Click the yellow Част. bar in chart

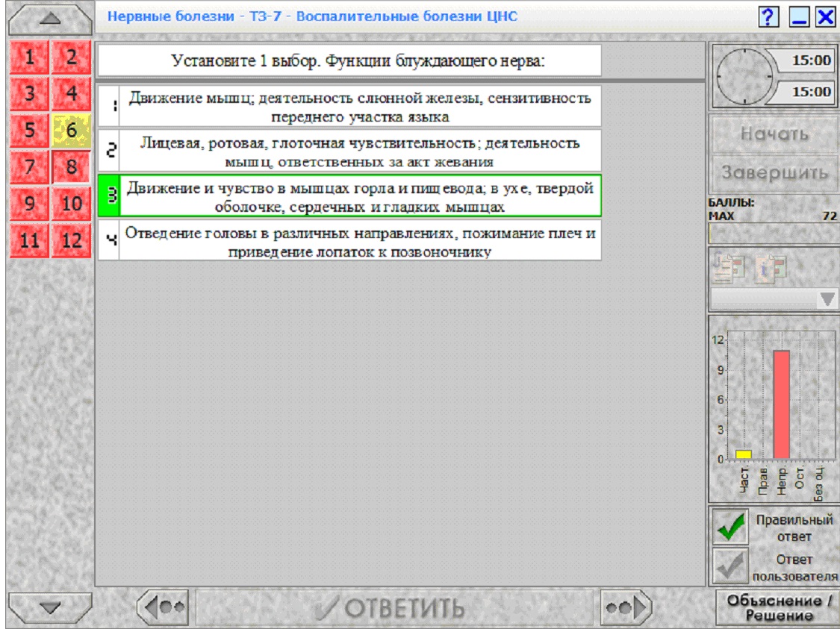click(744, 454)
